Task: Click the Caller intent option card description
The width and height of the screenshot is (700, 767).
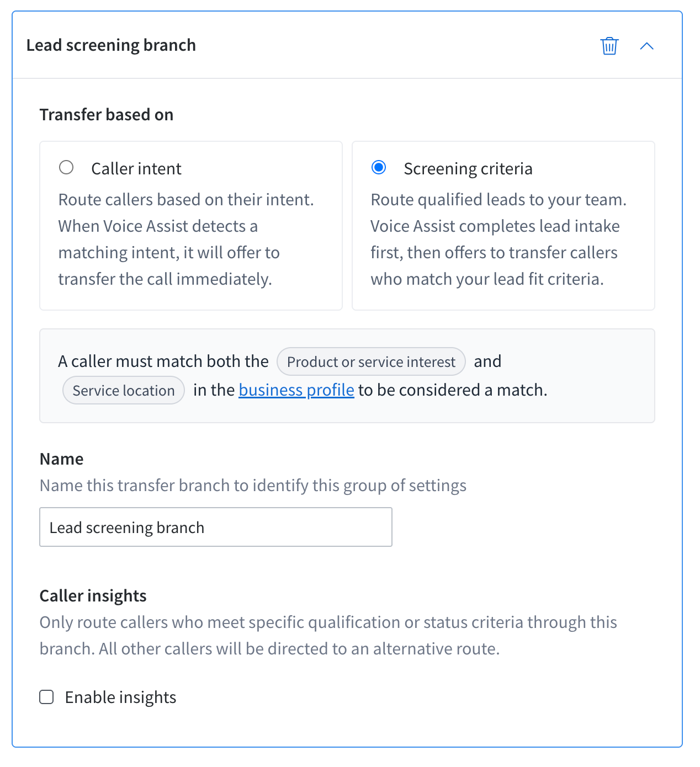Action: coord(186,239)
